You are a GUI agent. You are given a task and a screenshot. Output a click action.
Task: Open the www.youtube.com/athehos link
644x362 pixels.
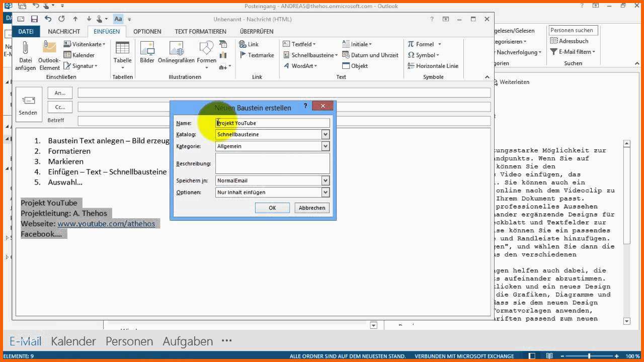click(x=106, y=224)
